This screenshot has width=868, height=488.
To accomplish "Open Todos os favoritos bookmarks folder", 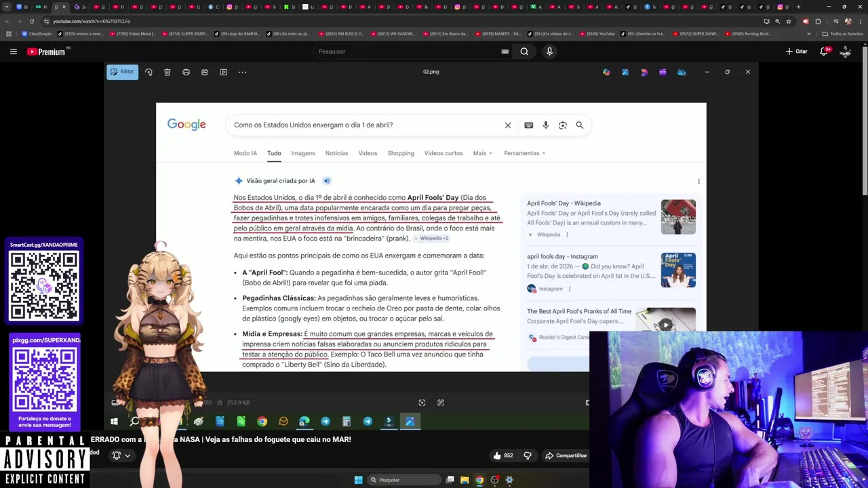I will pyautogui.click(x=843, y=34).
